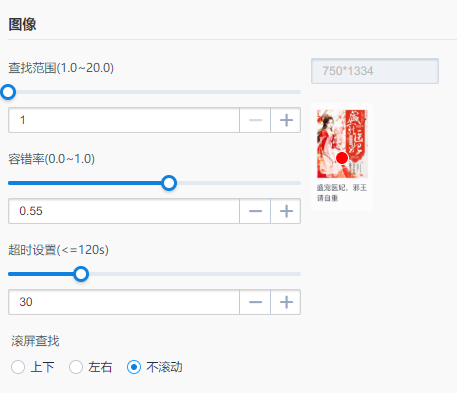Click the 超时设置 slider handle

click(81, 274)
